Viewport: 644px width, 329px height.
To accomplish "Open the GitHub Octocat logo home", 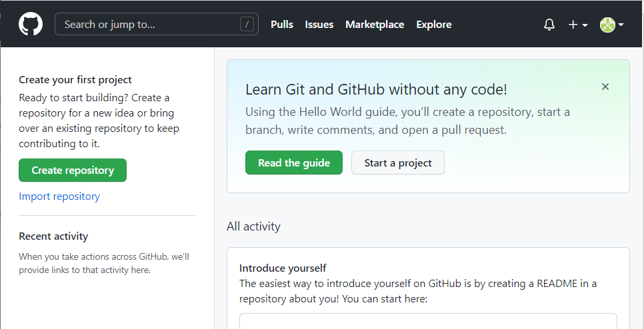I will (x=31, y=24).
